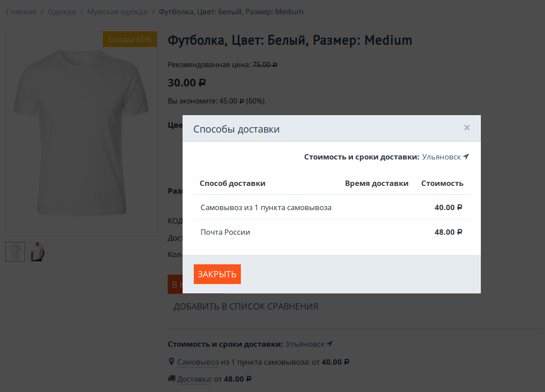The height and width of the screenshot is (392, 545).
Task: Click the location arrow icon below the comparison button
Action: [330, 344]
